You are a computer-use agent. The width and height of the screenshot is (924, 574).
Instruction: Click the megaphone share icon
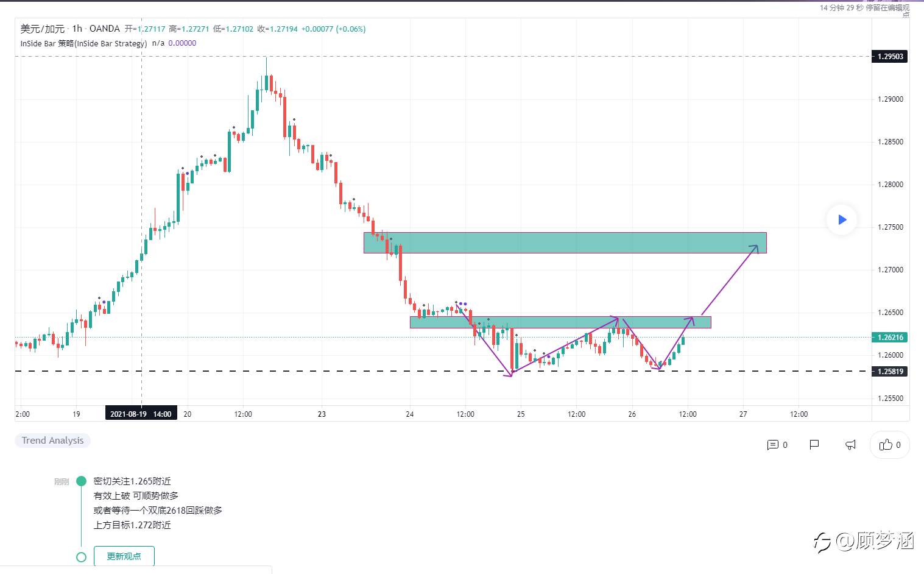[850, 445]
